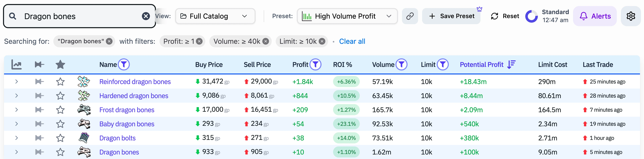The image size is (644, 159).
Task: Remove the "Dragon bones" search chip
Action: click(109, 41)
